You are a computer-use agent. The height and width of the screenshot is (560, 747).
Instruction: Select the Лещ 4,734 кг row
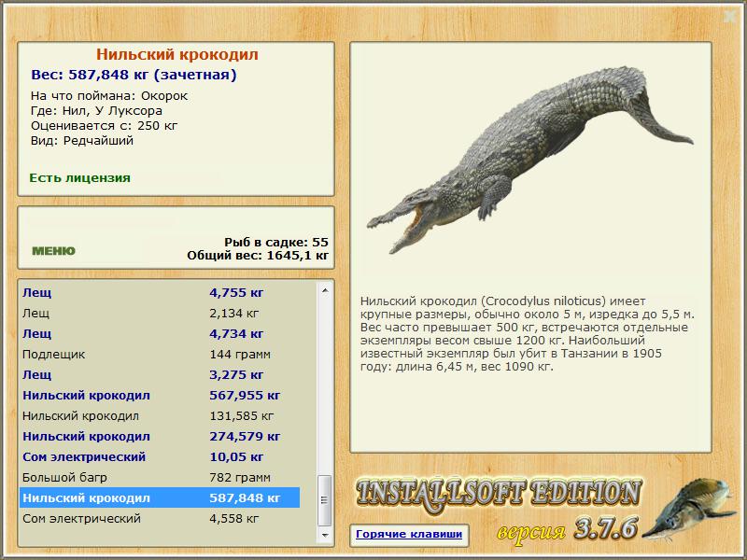pos(160,333)
